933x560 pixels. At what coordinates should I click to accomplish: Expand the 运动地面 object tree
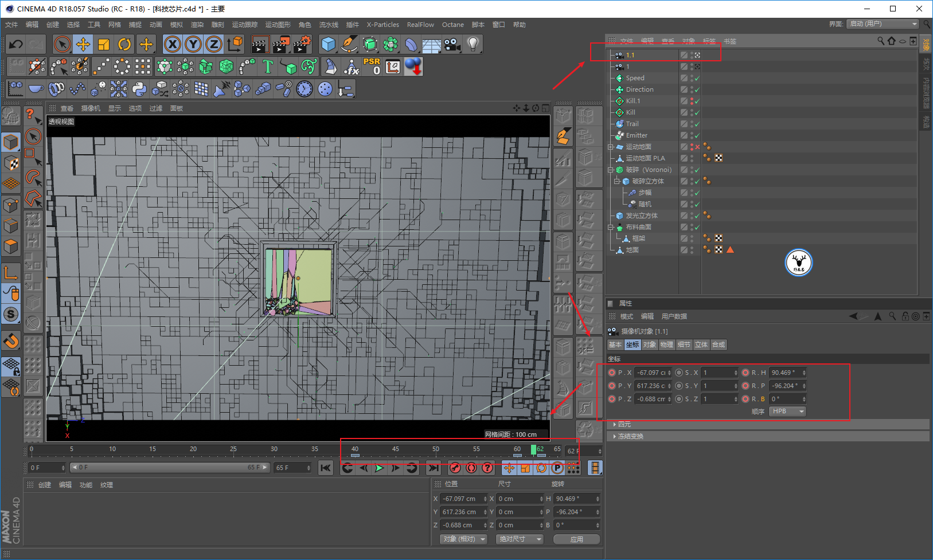(611, 147)
